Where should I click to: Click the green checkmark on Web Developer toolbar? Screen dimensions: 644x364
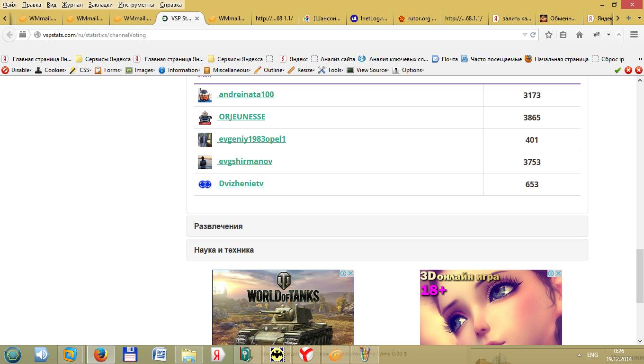tap(617, 70)
